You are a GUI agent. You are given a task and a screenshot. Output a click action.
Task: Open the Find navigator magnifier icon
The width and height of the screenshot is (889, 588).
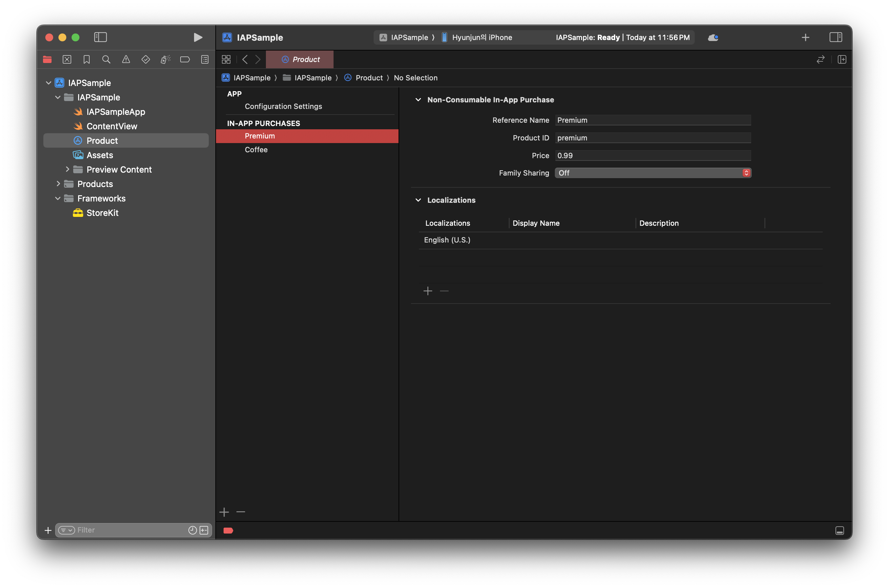click(x=106, y=60)
